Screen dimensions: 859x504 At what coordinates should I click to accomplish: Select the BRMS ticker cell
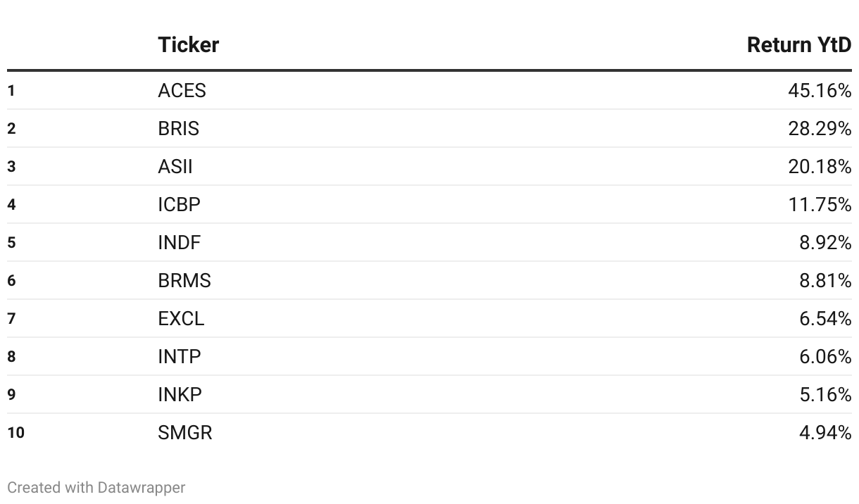184,281
